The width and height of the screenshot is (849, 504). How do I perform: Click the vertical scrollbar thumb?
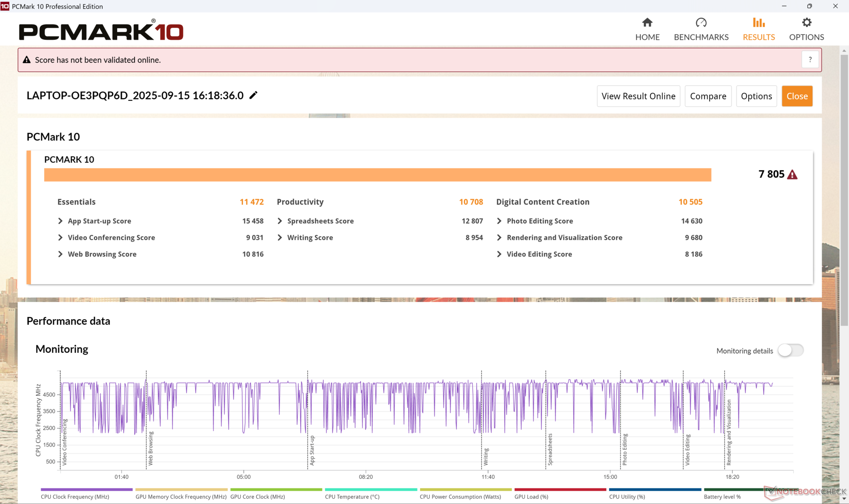point(844,190)
